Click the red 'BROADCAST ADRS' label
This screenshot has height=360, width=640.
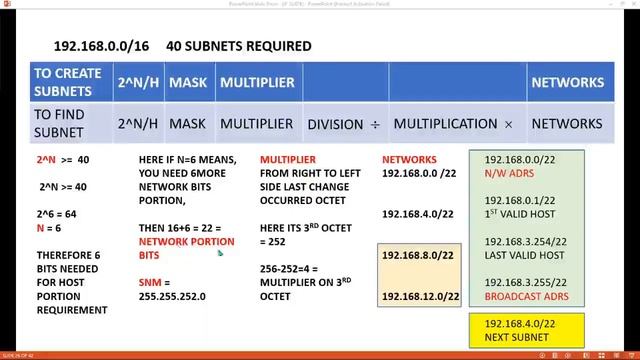[x=527, y=296]
